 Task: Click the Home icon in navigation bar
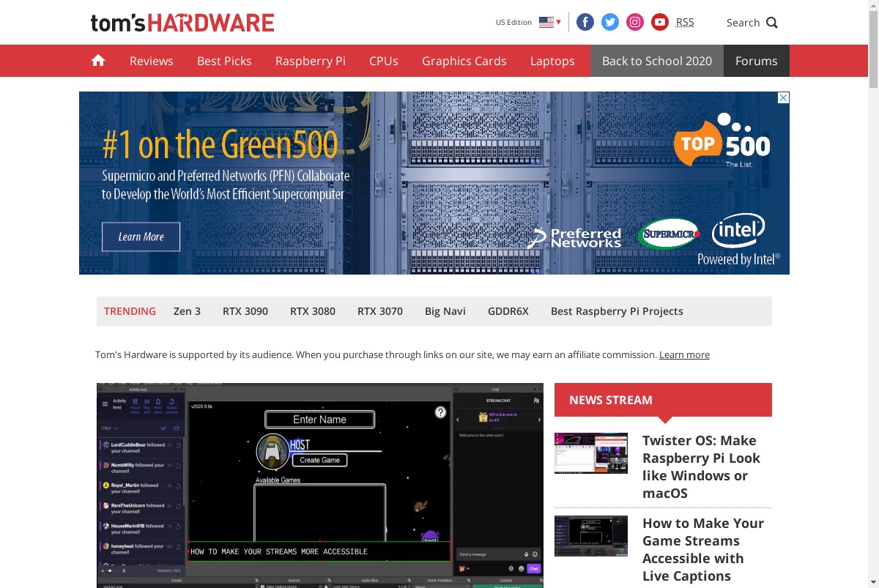[x=98, y=61]
